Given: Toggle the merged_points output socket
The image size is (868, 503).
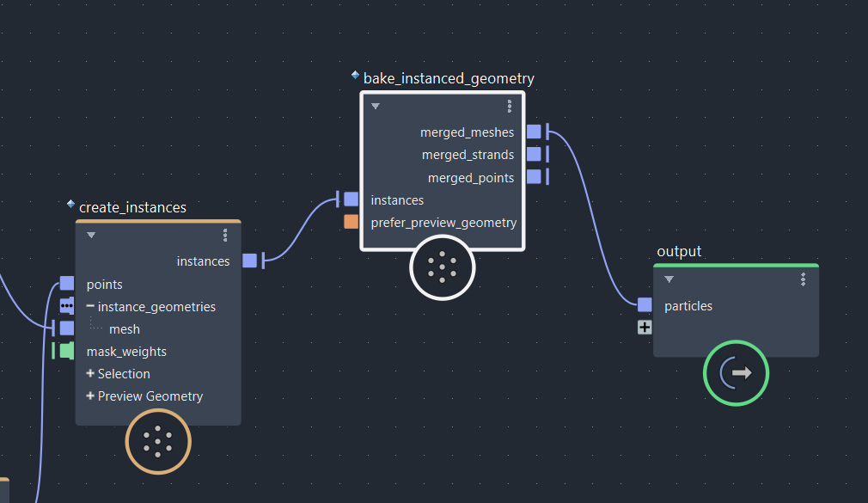Looking at the screenshot, I should [x=534, y=177].
